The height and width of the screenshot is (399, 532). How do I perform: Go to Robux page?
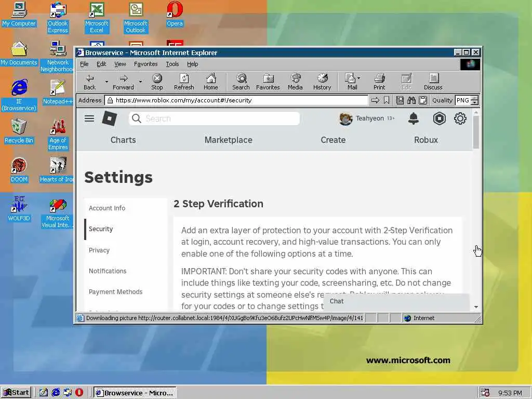[426, 140]
